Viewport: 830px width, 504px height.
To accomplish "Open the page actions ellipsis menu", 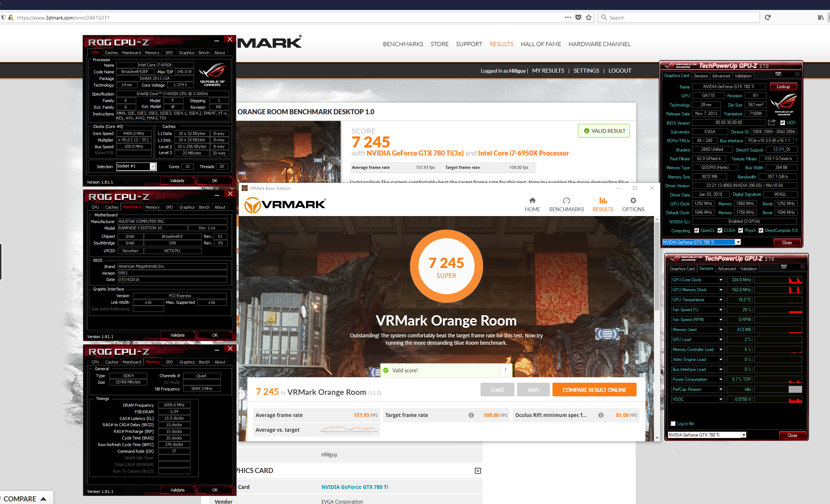I will tap(568, 17).
